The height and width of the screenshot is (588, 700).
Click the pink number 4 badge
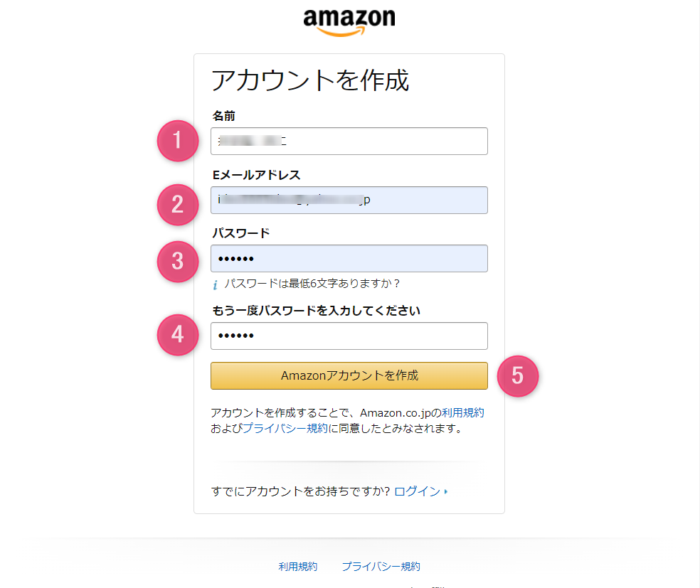tap(177, 334)
